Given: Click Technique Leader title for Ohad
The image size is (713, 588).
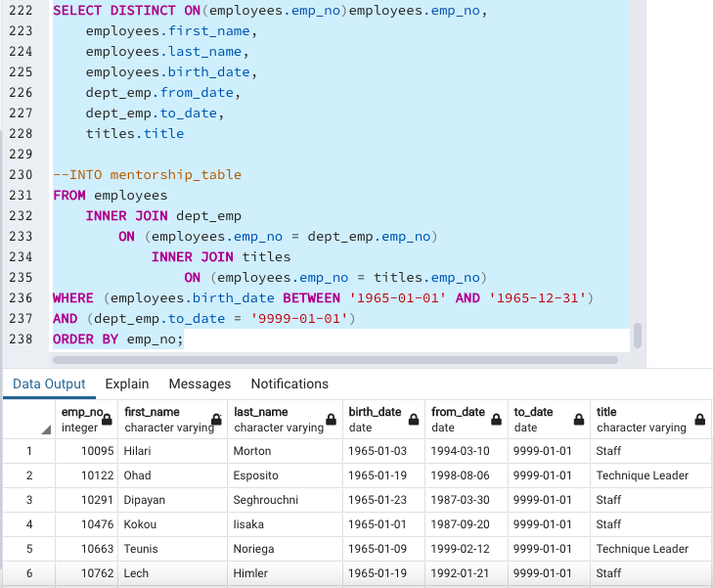Looking at the screenshot, I should (x=650, y=475).
